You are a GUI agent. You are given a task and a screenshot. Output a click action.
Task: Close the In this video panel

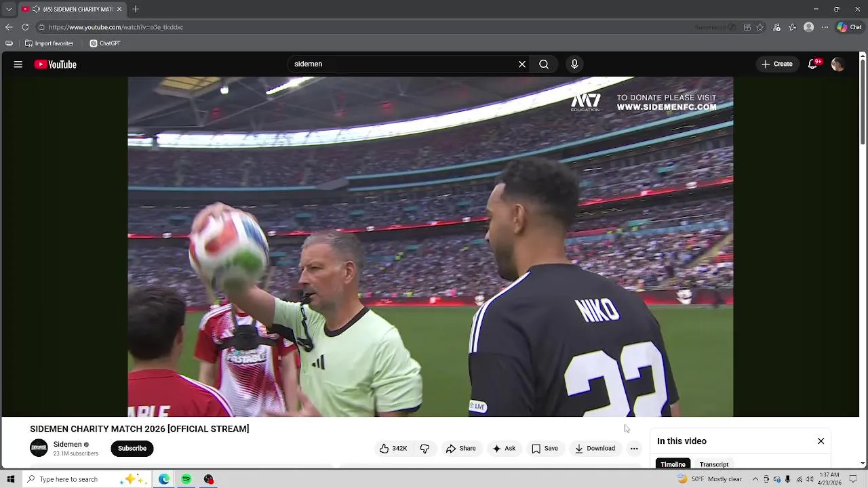(821, 441)
